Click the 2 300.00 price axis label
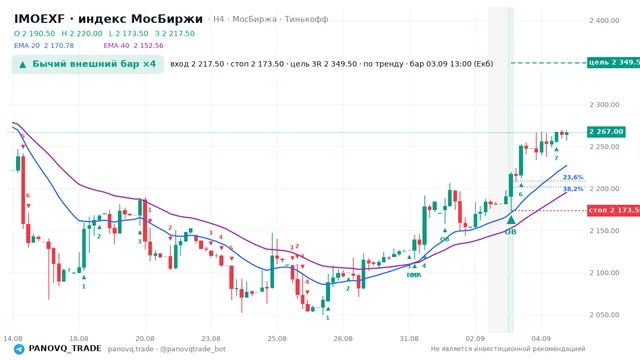 604,104
